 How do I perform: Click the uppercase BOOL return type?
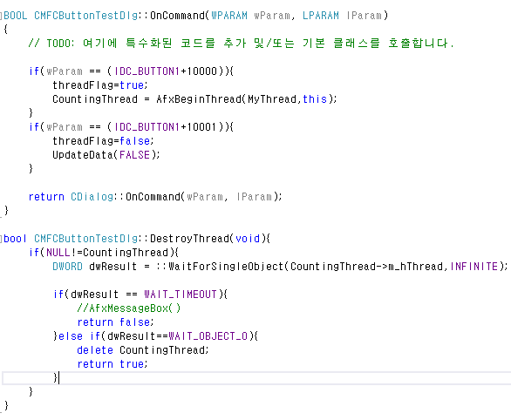pyautogui.click(x=16, y=16)
